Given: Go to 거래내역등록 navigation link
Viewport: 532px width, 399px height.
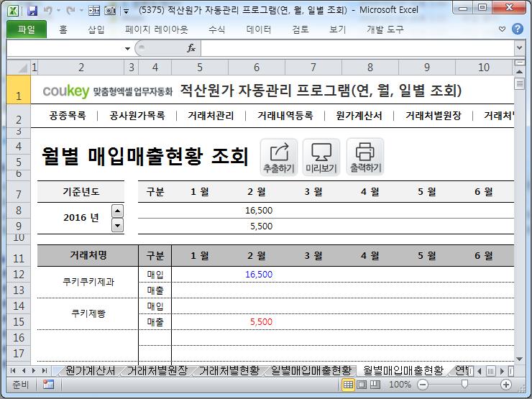Looking at the screenshot, I should (285, 116).
